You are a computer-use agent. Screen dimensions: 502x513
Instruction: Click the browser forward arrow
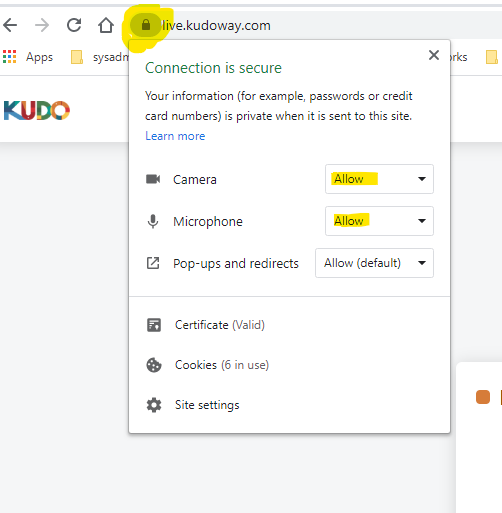(42, 25)
